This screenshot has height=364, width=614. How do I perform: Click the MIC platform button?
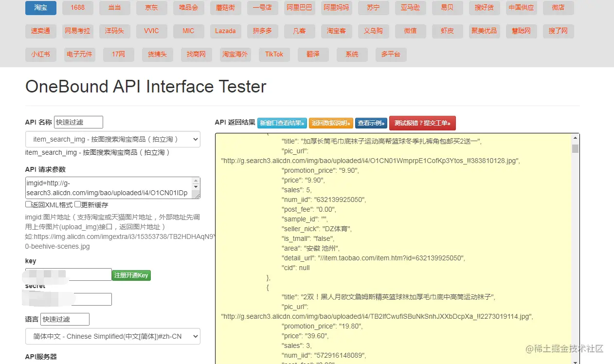point(189,31)
